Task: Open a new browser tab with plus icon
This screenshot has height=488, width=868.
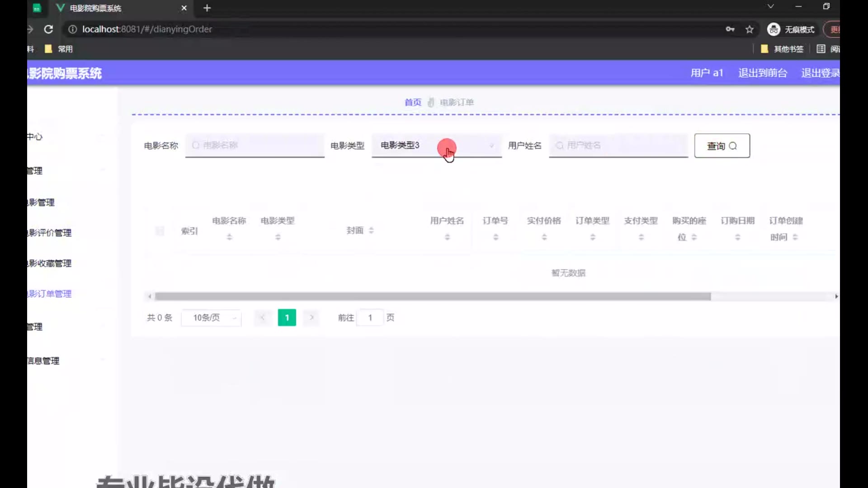Action: [x=207, y=8]
